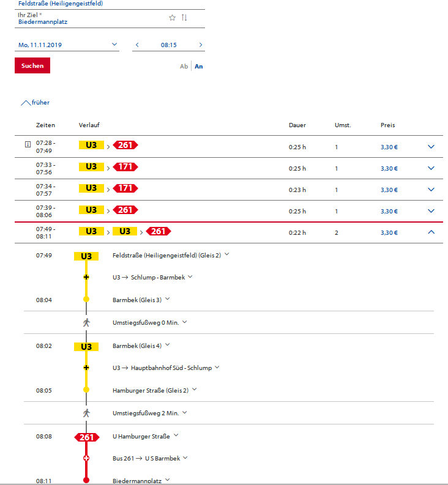Screen dimensions: 448x485
Task: Open price 3,30 € for 07:39 connection
Action: [389, 211]
